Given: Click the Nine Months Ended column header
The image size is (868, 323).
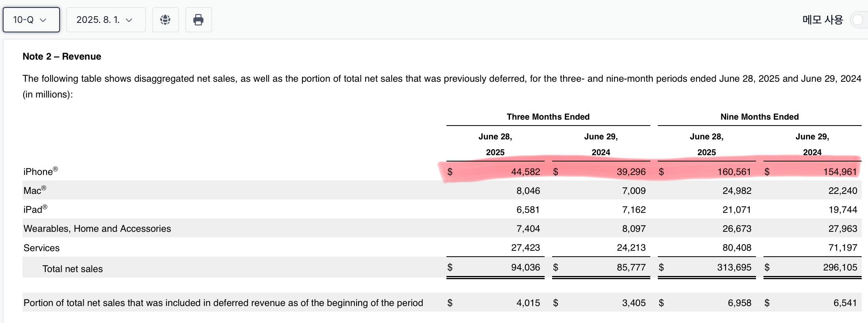Looking at the screenshot, I should pyautogui.click(x=759, y=117).
